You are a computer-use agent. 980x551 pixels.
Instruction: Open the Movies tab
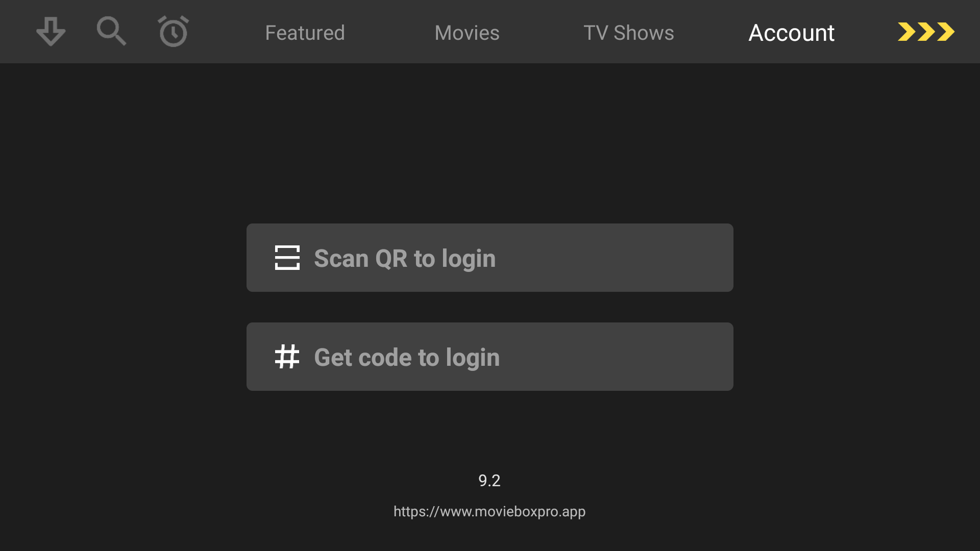point(467,33)
